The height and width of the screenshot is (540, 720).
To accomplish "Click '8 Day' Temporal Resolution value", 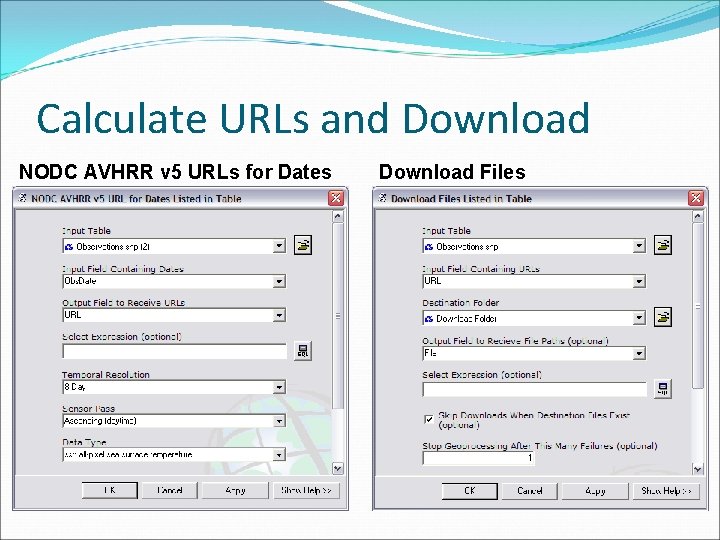I will tap(75, 387).
